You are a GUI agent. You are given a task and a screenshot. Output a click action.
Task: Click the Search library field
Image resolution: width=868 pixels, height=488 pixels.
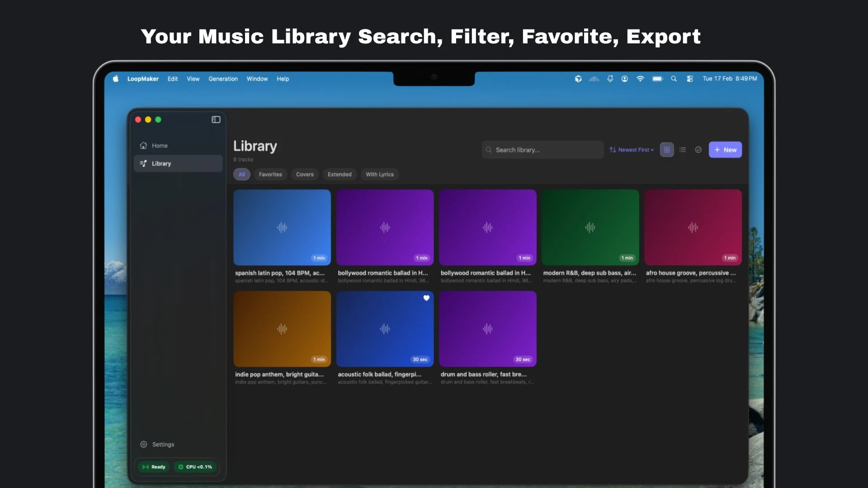click(542, 150)
